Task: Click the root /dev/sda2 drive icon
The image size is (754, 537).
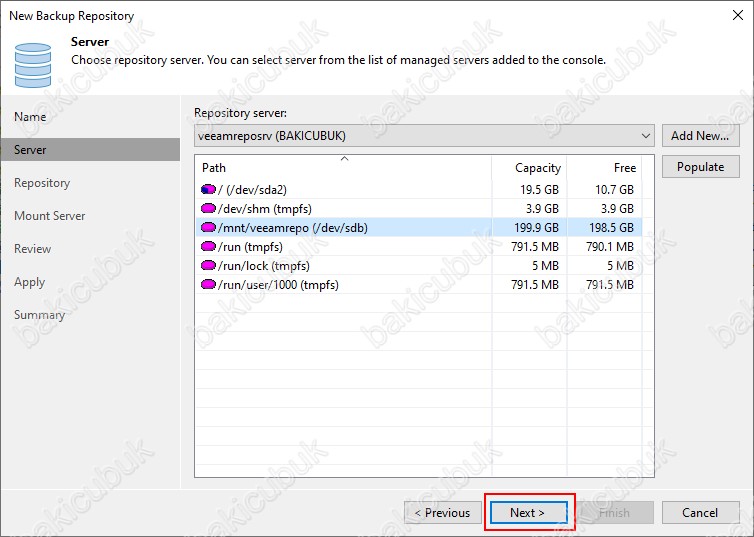Action: tap(208, 189)
